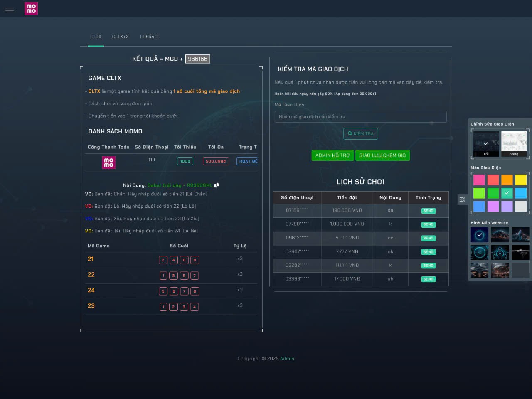The width and height of the screenshot is (532, 399).
Task: Focus the transaction code input field
Action: [x=360, y=117]
